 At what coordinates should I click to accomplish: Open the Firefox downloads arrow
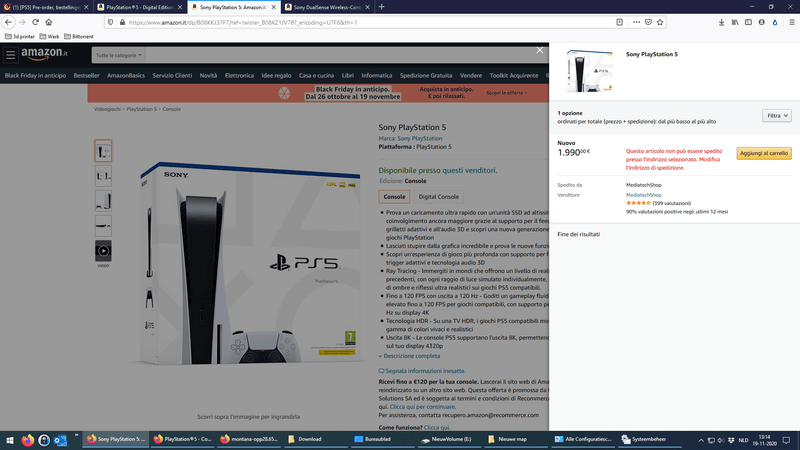click(721, 22)
